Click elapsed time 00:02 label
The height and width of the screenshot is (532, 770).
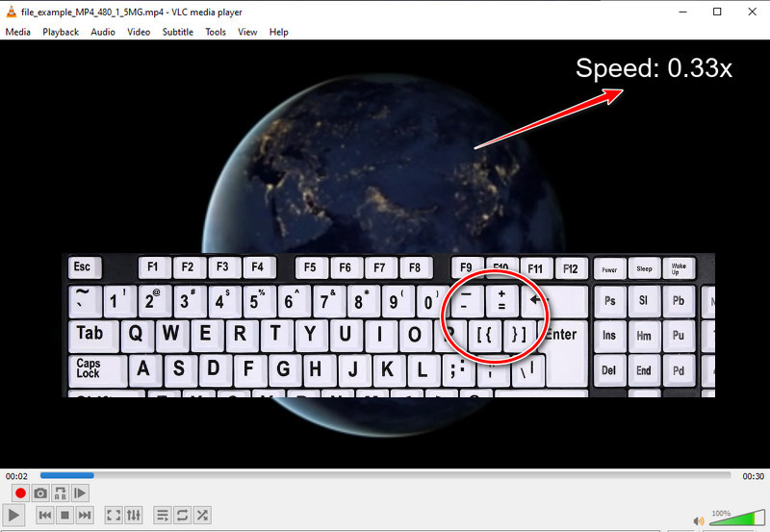point(16,476)
